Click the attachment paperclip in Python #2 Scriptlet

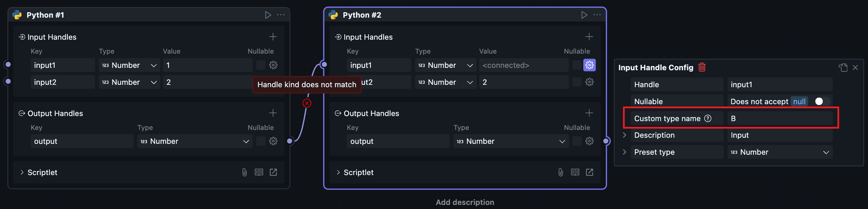[x=561, y=172]
